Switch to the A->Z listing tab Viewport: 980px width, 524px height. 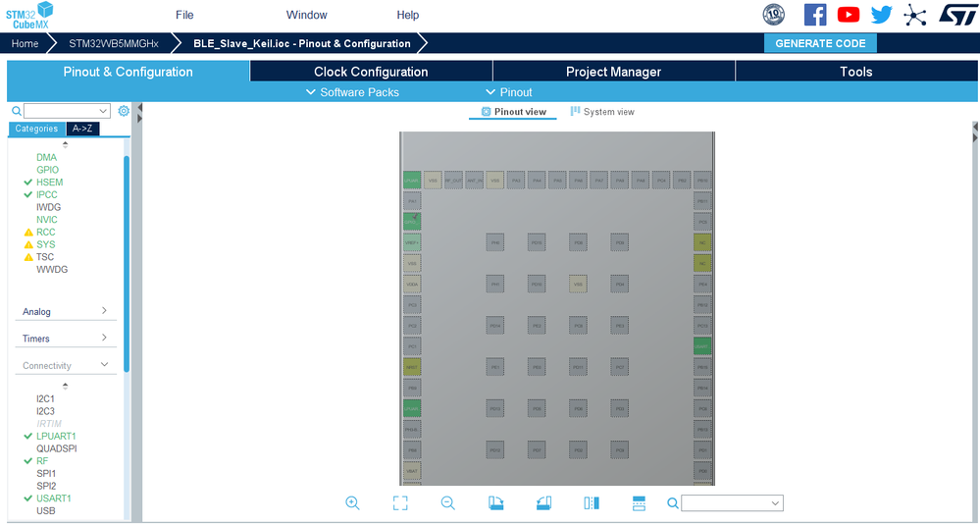[x=82, y=129]
